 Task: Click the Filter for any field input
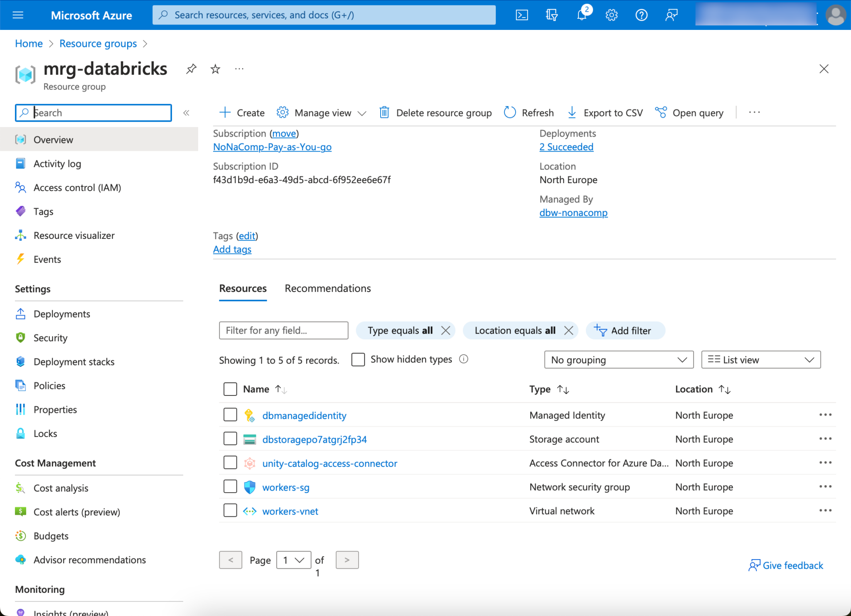283,331
